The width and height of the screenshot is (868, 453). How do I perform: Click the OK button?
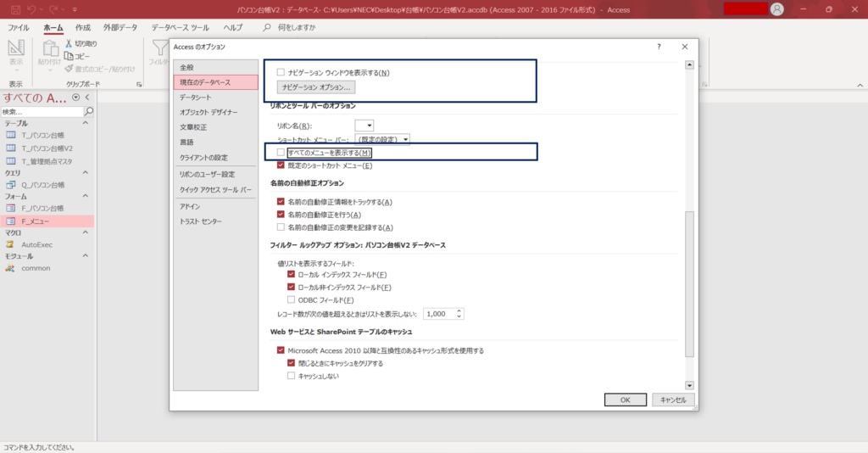tap(625, 400)
